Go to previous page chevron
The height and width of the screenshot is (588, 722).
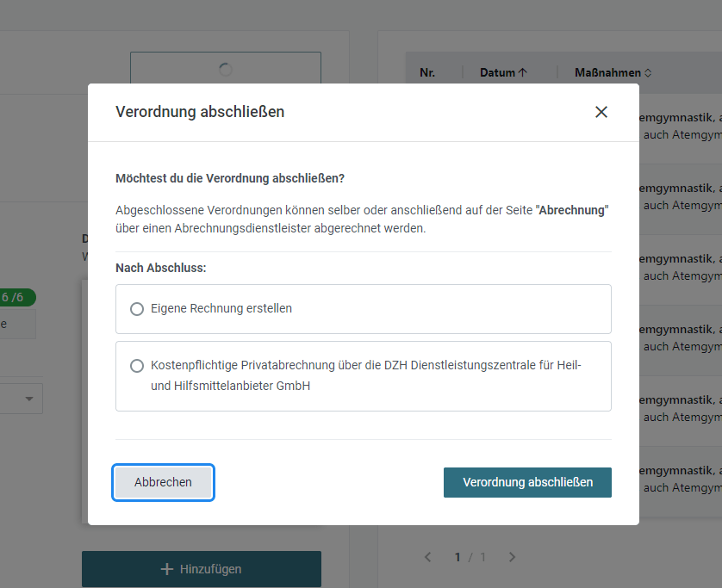pos(427,557)
